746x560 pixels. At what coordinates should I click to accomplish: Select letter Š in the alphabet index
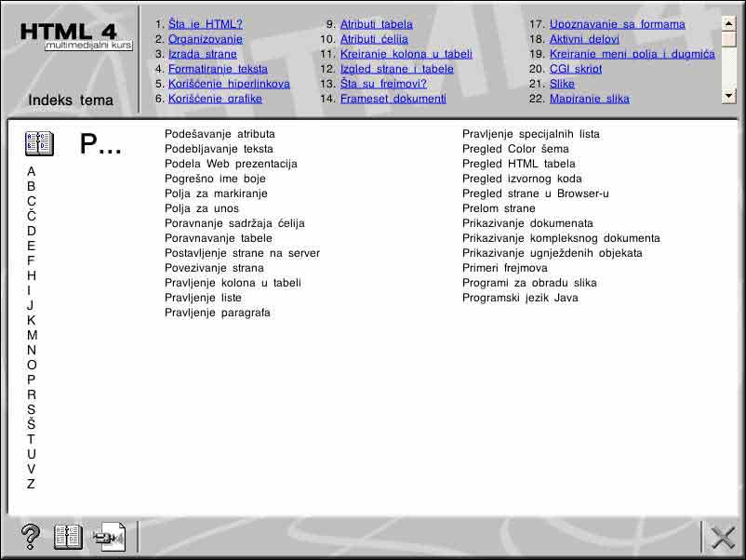[x=31, y=424]
